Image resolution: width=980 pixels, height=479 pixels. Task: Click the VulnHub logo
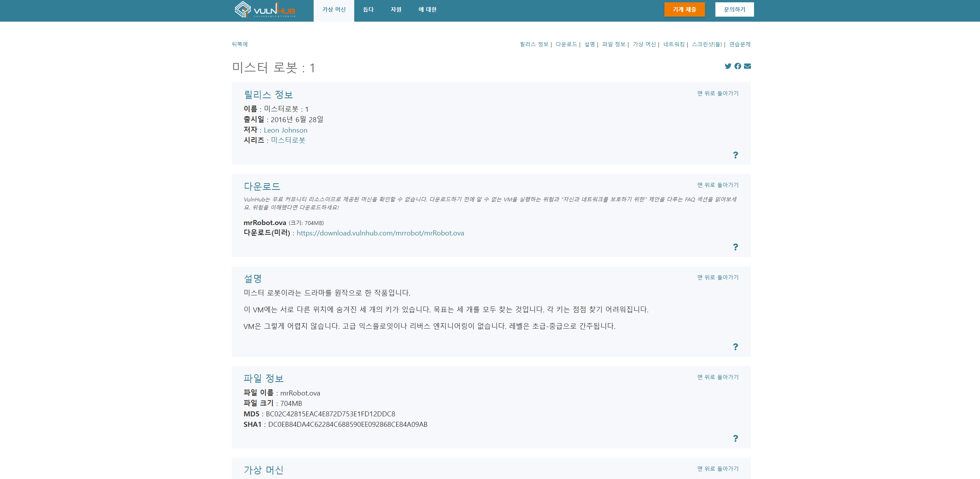pos(265,10)
